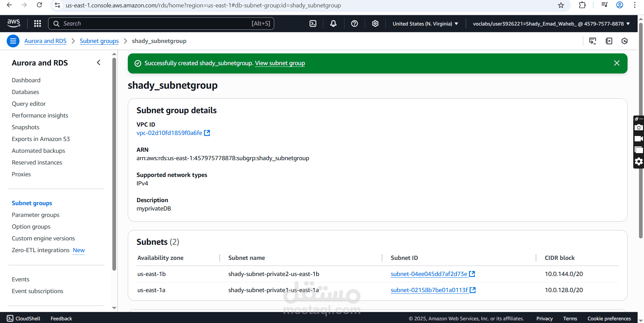Viewport: 644px width, 323px height.
Task: Open Dashboard in the sidebar
Action: pos(26,80)
